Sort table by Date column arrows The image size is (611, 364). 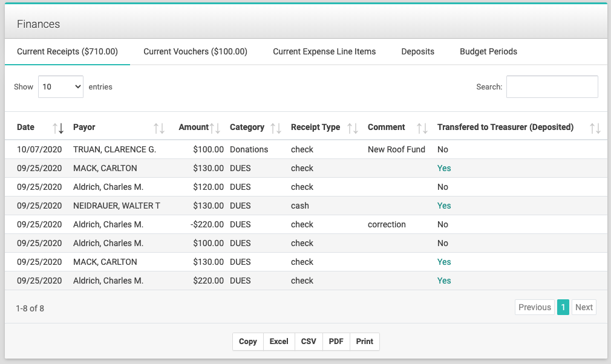click(58, 128)
